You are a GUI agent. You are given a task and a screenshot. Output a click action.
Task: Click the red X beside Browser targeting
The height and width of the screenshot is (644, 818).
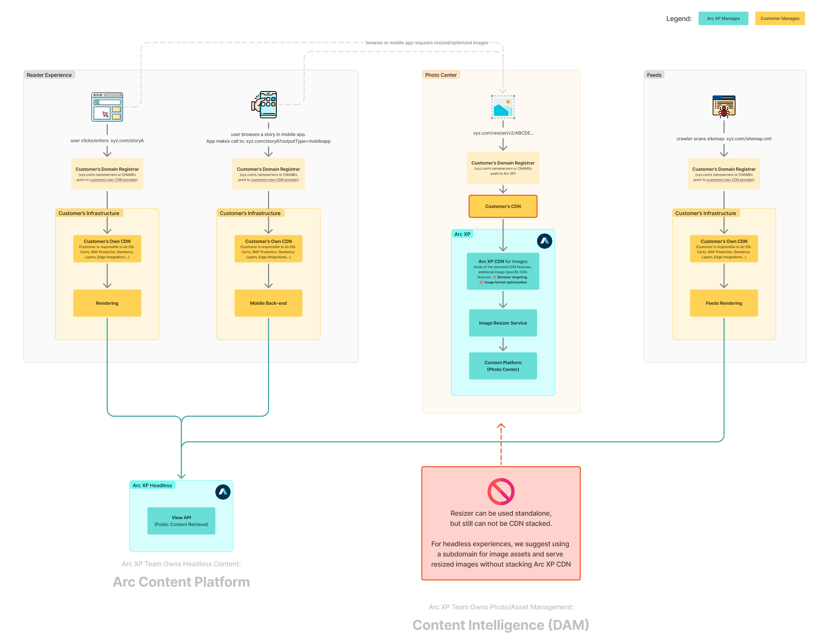click(x=495, y=277)
